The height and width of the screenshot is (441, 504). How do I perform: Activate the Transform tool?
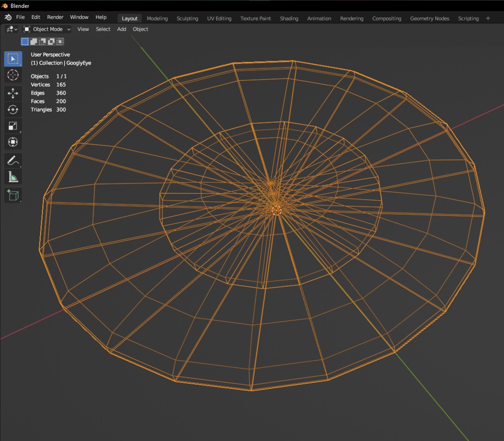[x=13, y=142]
